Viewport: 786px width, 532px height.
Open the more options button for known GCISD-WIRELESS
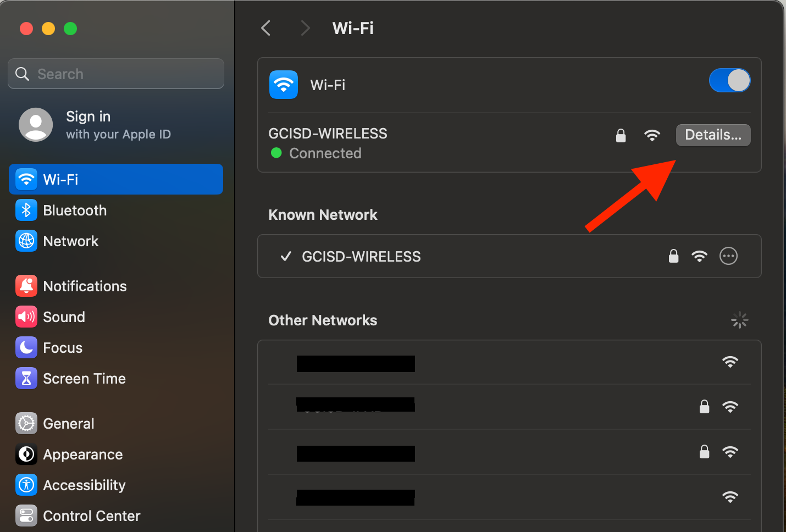tap(728, 256)
